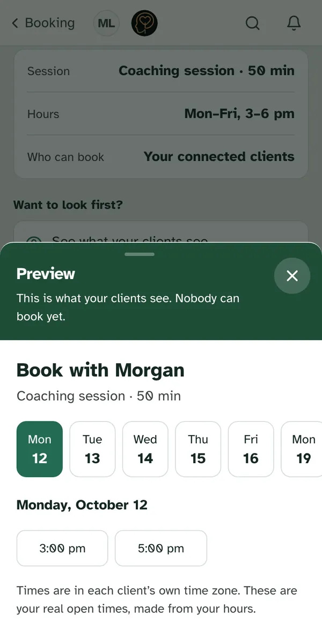
Task: Tap the Booking title in header
Action: [50, 23]
